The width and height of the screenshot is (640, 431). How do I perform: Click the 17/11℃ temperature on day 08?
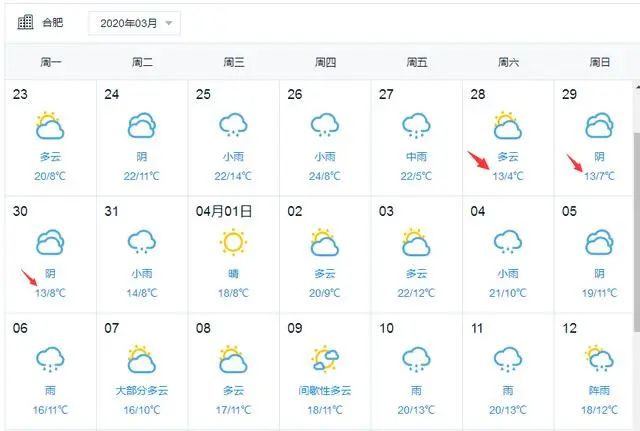(233, 410)
